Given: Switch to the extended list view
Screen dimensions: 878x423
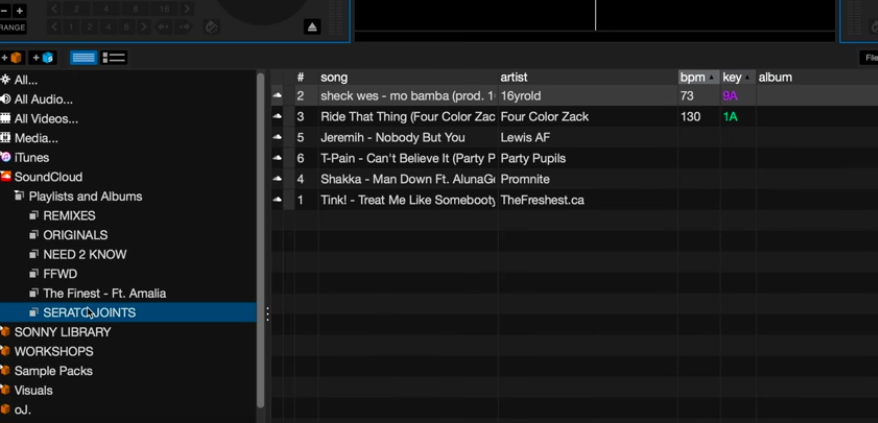Looking at the screenshot, I should click(114, 57).
